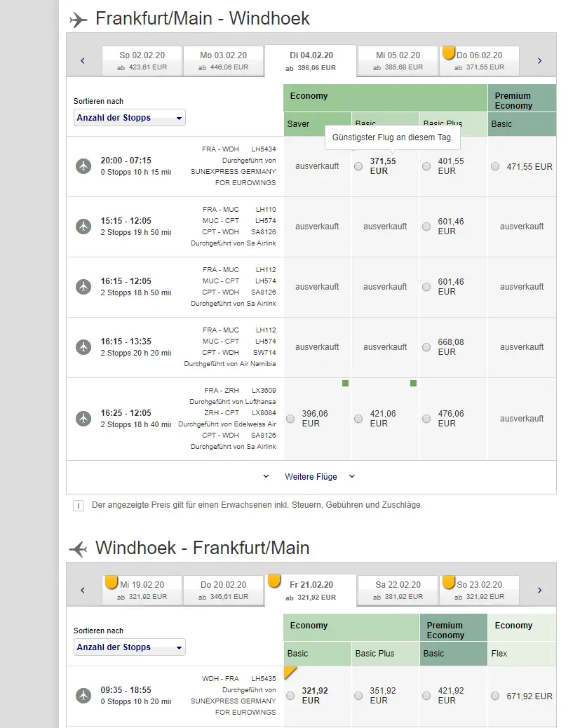Click green square marker above 421,06 EUR fare
587x728 pixels.
413,383
